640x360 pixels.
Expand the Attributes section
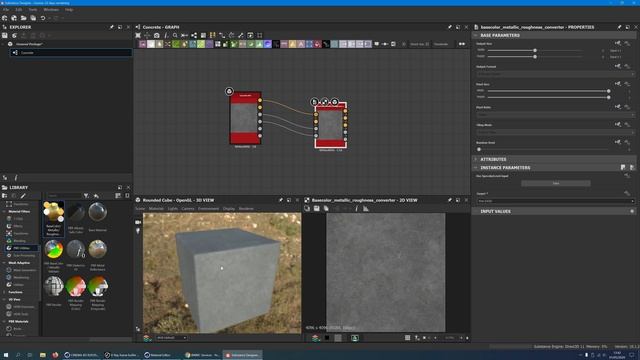pyautogui.click(x=476, y=159)
